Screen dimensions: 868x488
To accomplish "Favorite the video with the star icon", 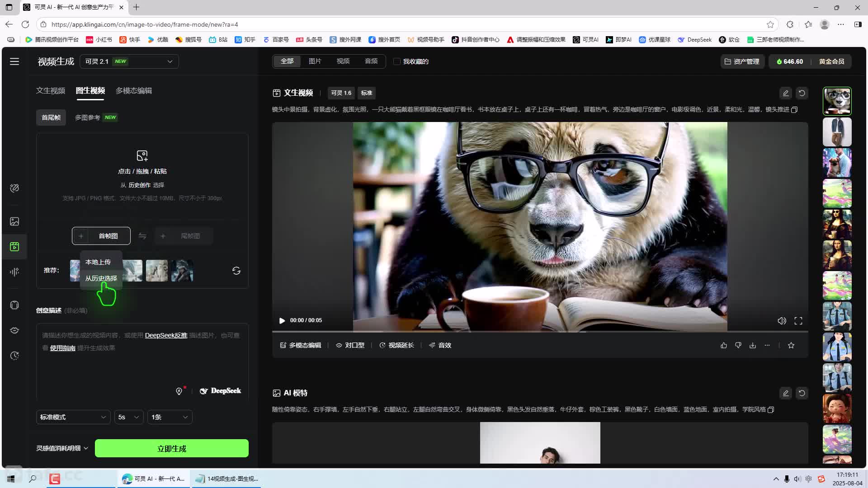I will coord(791,345).
